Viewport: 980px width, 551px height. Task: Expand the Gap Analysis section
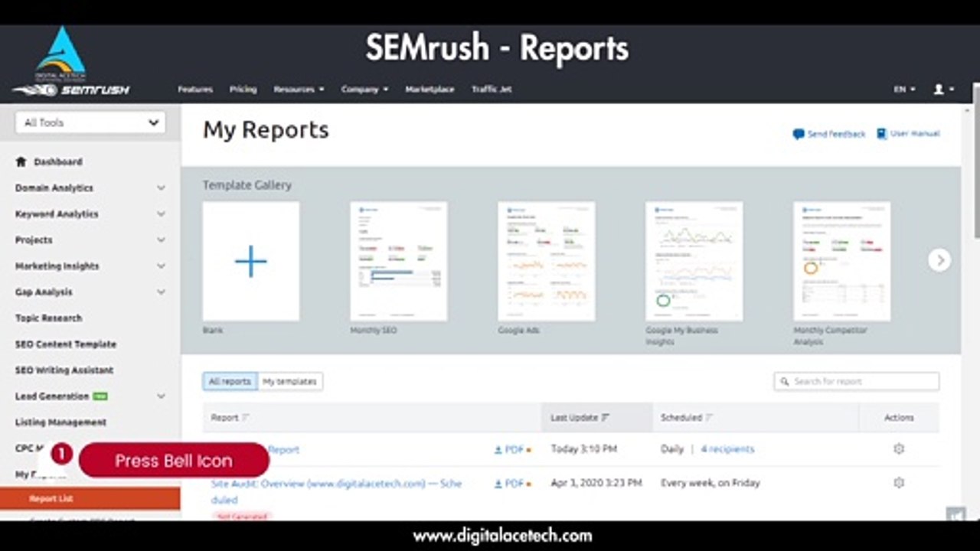pyautogui.click(x=161, y=292)
